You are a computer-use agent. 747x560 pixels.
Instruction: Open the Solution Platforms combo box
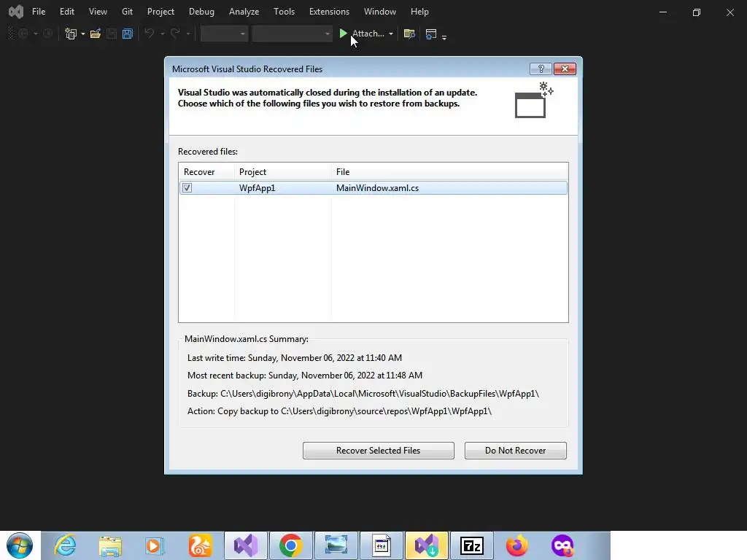pos(292,34)
